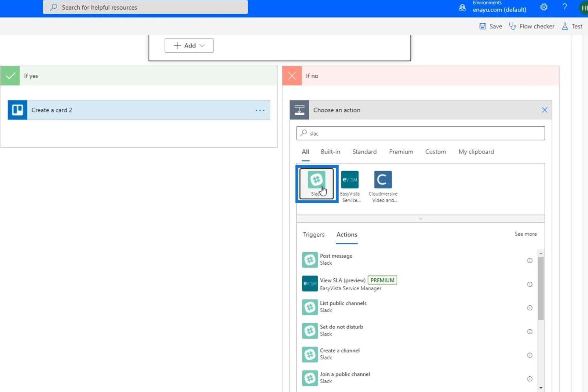Open the Add dropdown in the condition

click(189, 45)
